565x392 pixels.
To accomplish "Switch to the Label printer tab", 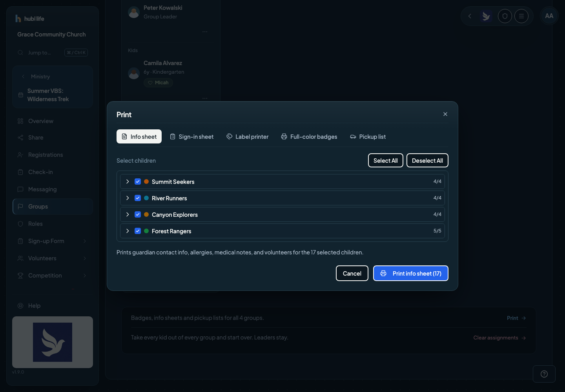I will [x=248, y=136].
